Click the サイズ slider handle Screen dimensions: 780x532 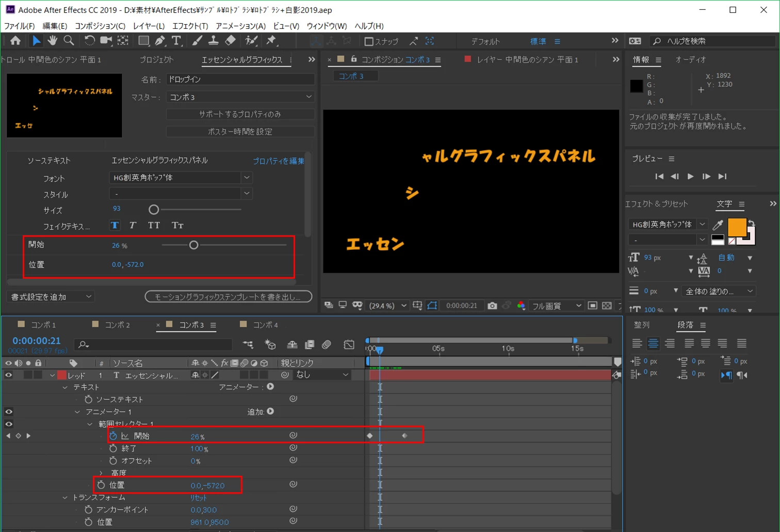click(154, 209)
